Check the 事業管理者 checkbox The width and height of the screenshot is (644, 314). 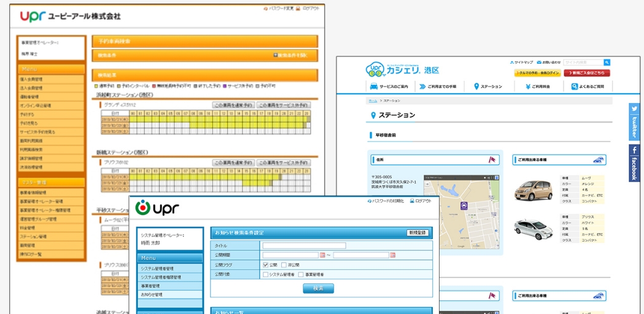[x=301, y=274]
